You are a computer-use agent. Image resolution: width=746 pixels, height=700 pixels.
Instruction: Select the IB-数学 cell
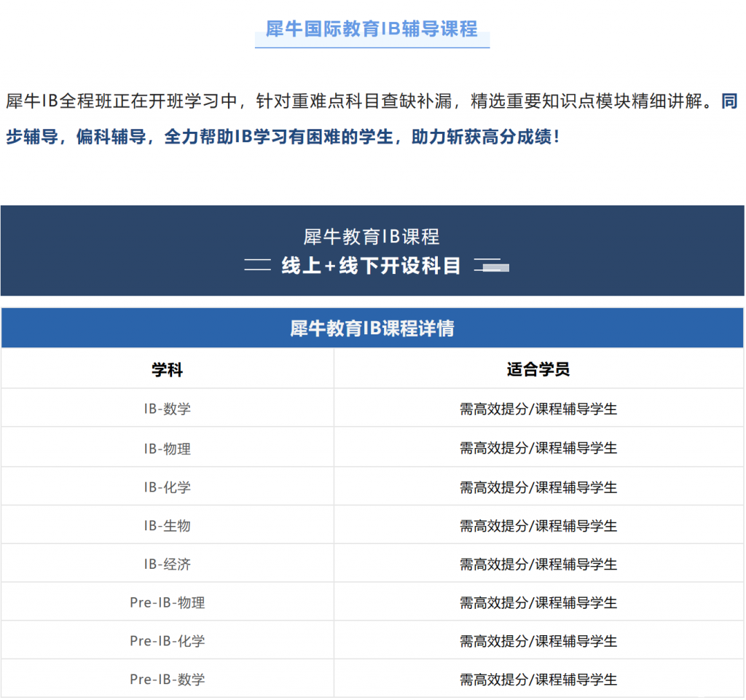[x=168, y=409]
